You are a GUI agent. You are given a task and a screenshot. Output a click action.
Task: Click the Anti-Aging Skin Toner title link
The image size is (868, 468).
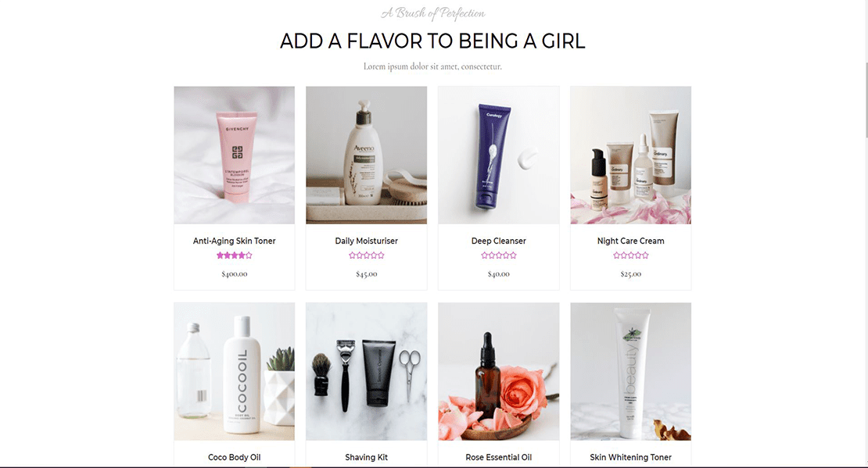[234, 241]
